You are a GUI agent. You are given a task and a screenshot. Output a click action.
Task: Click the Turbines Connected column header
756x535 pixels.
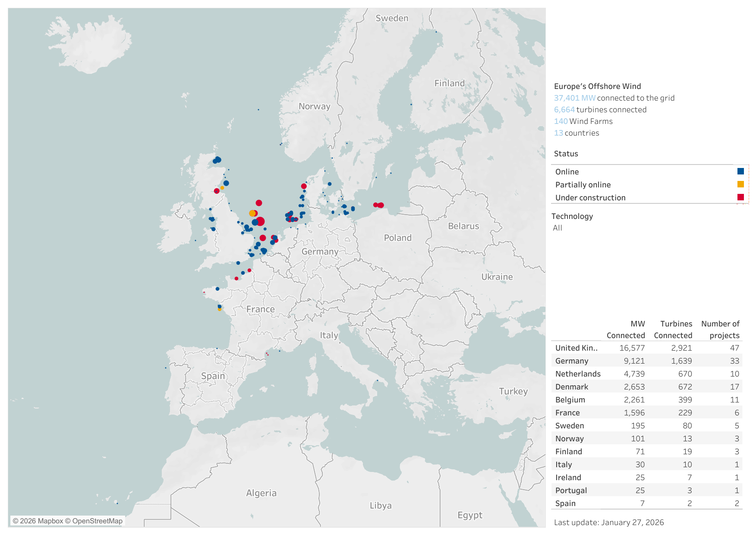coord(673,329)
